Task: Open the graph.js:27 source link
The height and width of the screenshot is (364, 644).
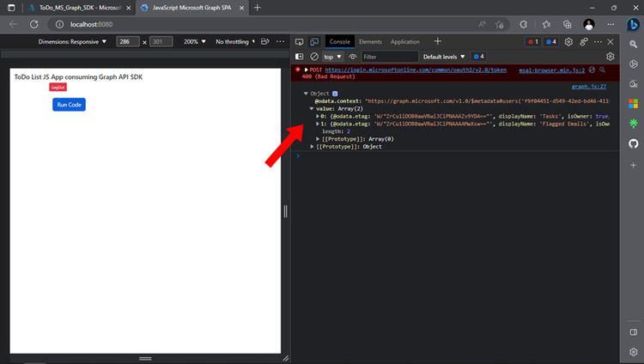Action: click(588, 86)
